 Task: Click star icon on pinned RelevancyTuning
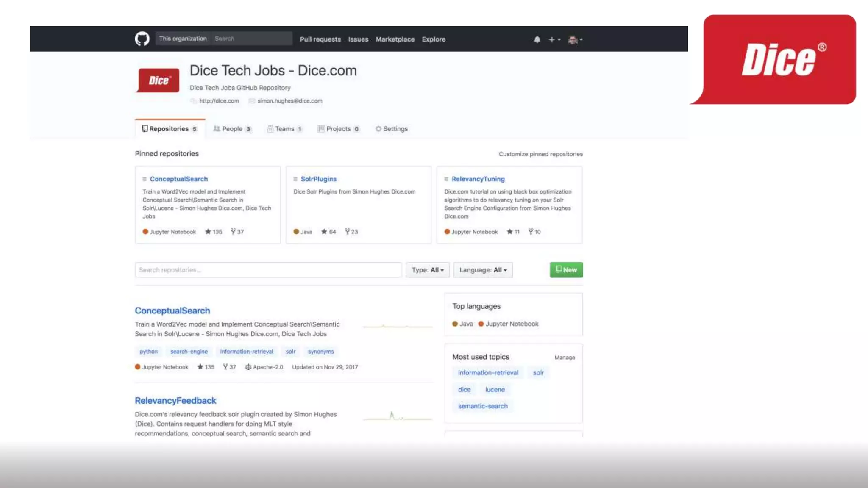pos(509,232)
